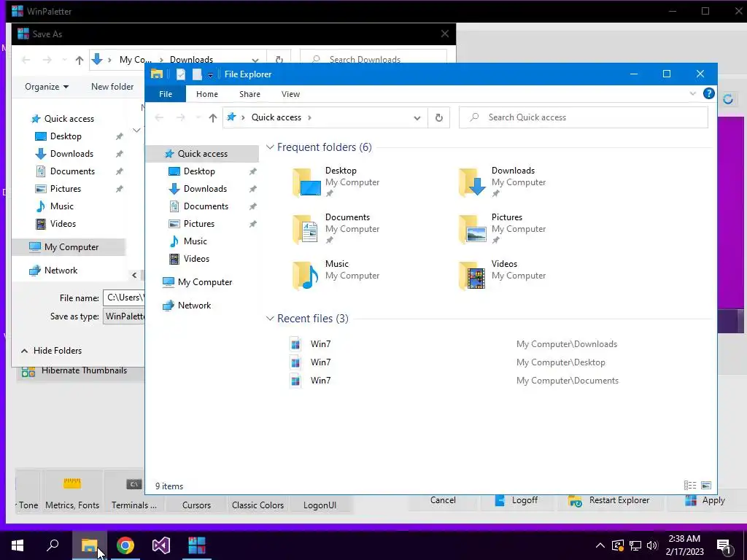This screenshot has width=747, height=560.
Task: Select the Videos frequent folder icon
Action: click(x=473, y=275)
